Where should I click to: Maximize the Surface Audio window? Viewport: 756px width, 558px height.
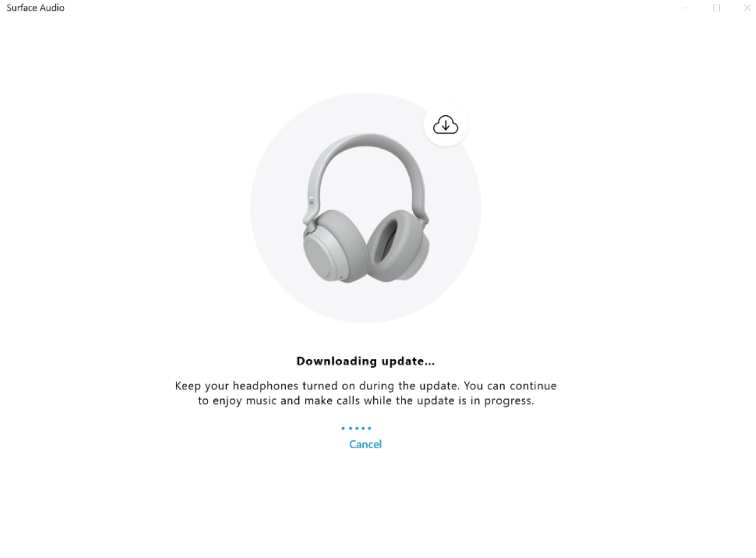coord(716,8)
